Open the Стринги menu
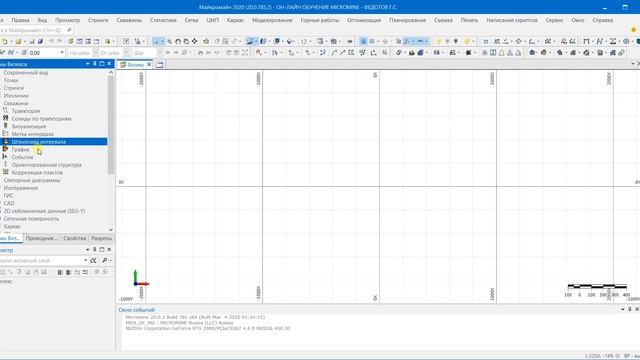This screenshot has height=360, width=640. tap(98, 20)
